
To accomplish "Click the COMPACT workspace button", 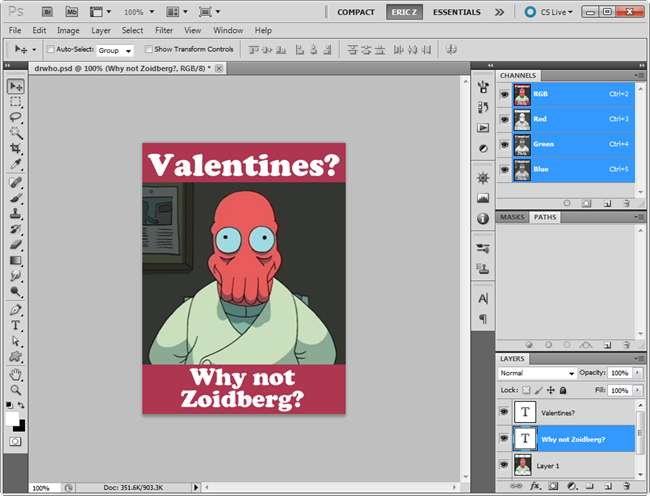I will (356, 12).
